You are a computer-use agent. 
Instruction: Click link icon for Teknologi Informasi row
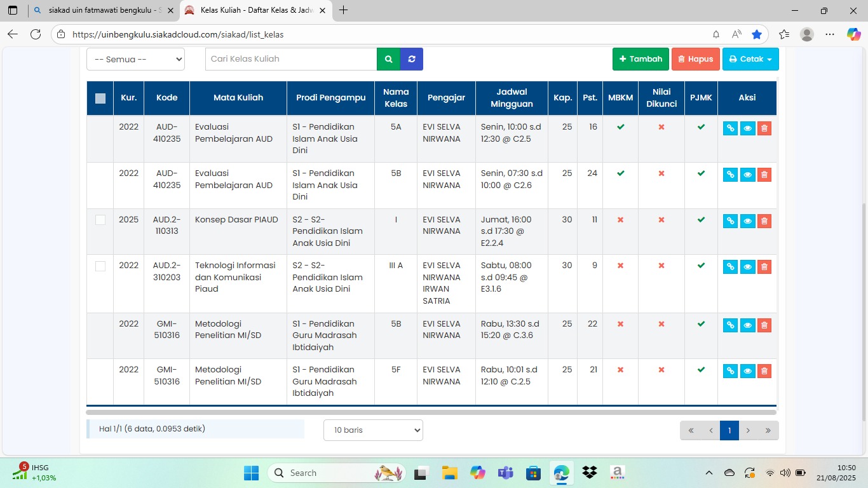tap(730, 267)
